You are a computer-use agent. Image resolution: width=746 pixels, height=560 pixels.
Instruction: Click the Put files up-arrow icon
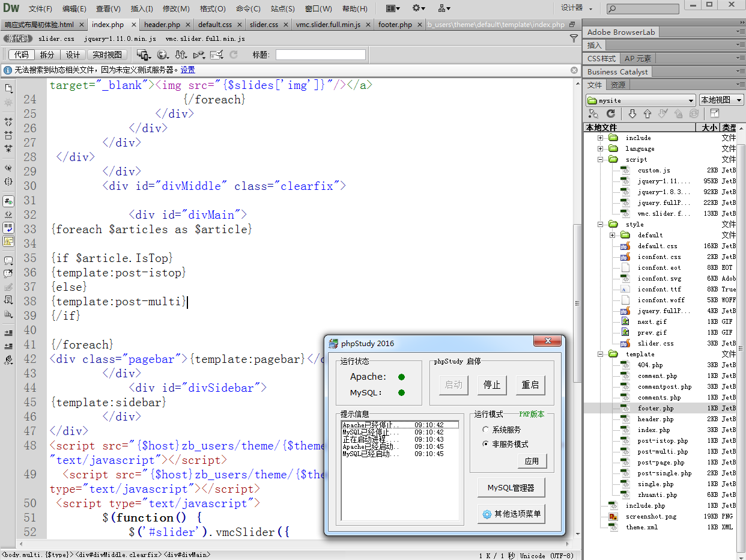[647, 114]
